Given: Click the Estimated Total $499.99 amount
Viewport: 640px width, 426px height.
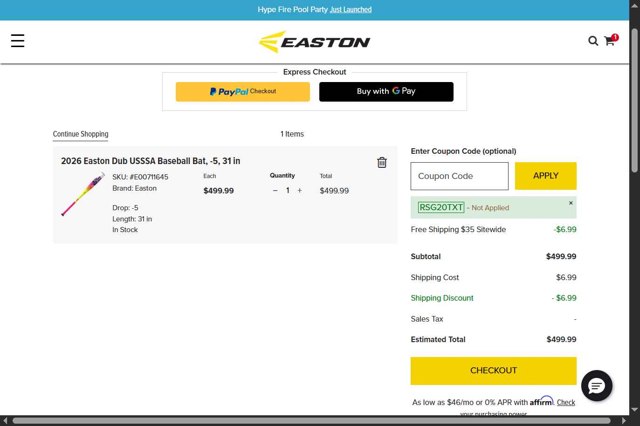Looking at the screenshot, I should coord(561,339).
